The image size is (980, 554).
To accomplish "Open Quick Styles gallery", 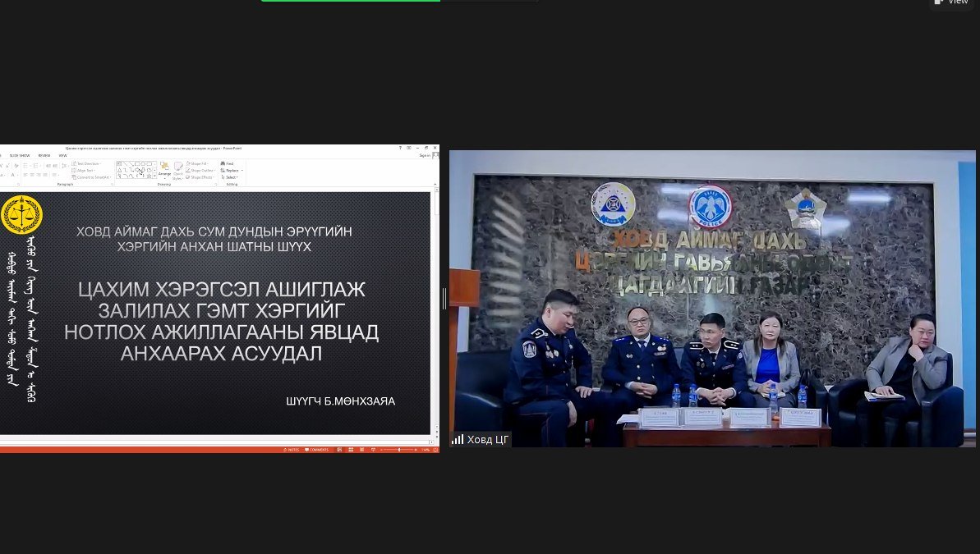I will (178, 169).
